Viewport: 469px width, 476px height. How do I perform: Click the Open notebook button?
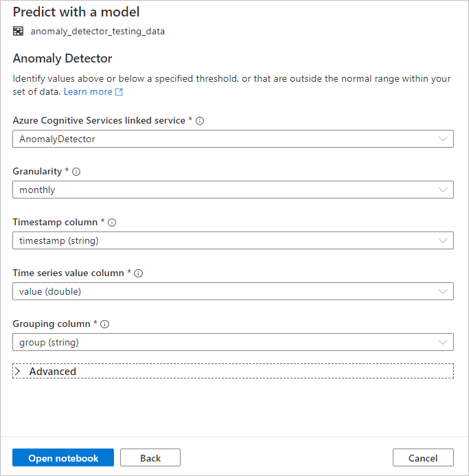coord(63,458)
